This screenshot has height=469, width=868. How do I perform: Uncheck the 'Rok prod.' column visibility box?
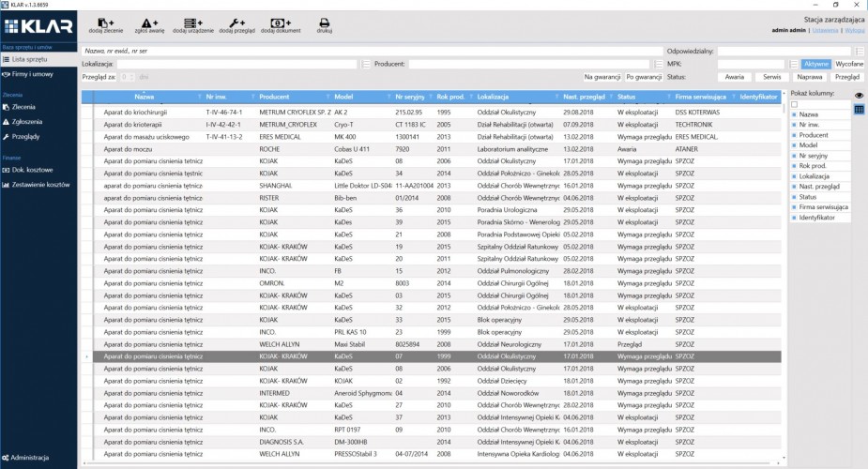pos(794,166)
